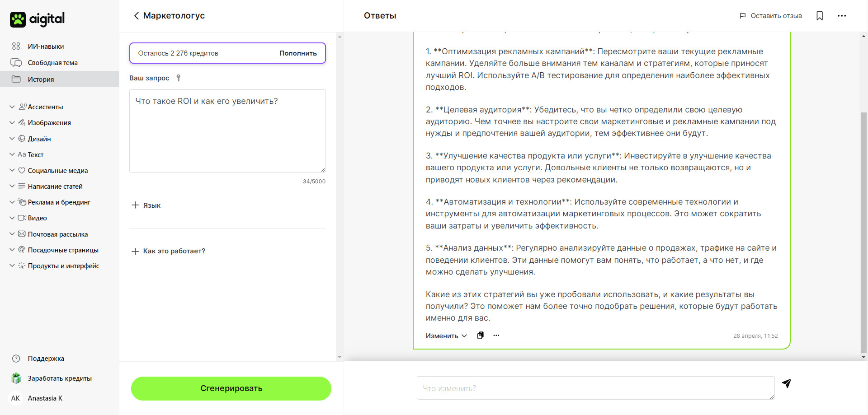Go back using arrow beside Маркетологус
This screenshot has height=415, width=868.
(x=136, y=16)
